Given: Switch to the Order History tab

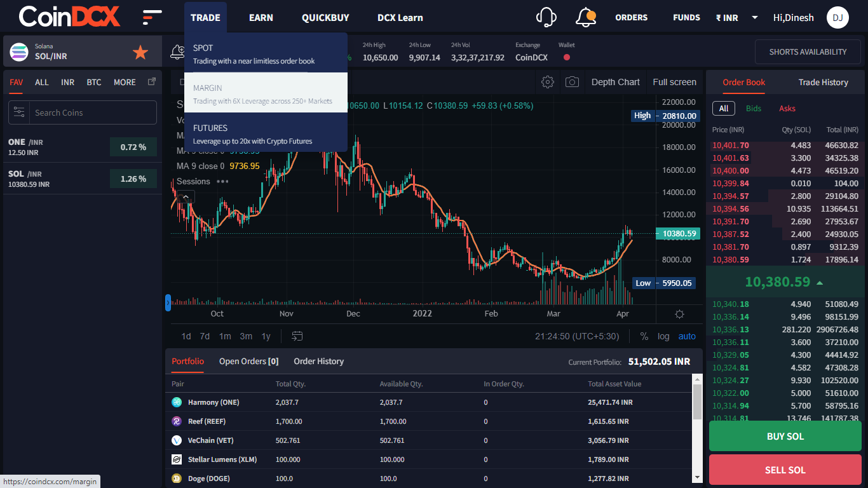Looking at the screenshot, I should coord(318,361).
